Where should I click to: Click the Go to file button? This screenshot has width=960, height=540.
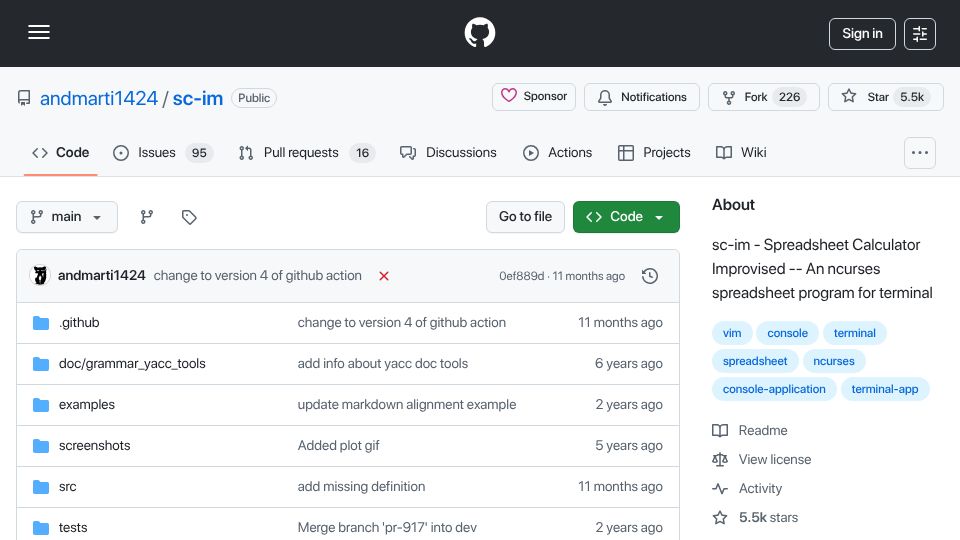click(525, 217)
